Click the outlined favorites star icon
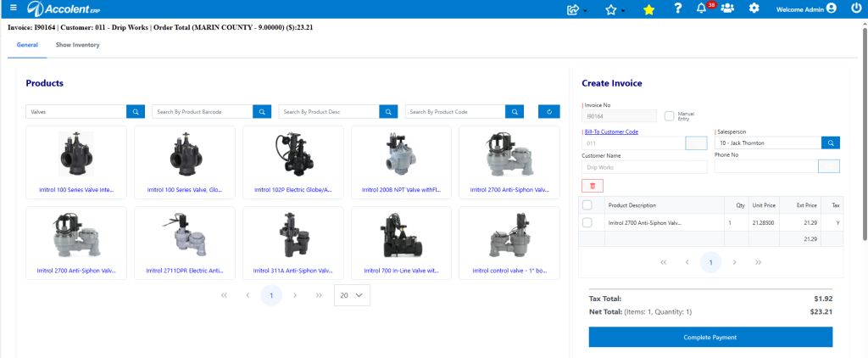Viewport: 868px width, 358px height. coord(610,8)
